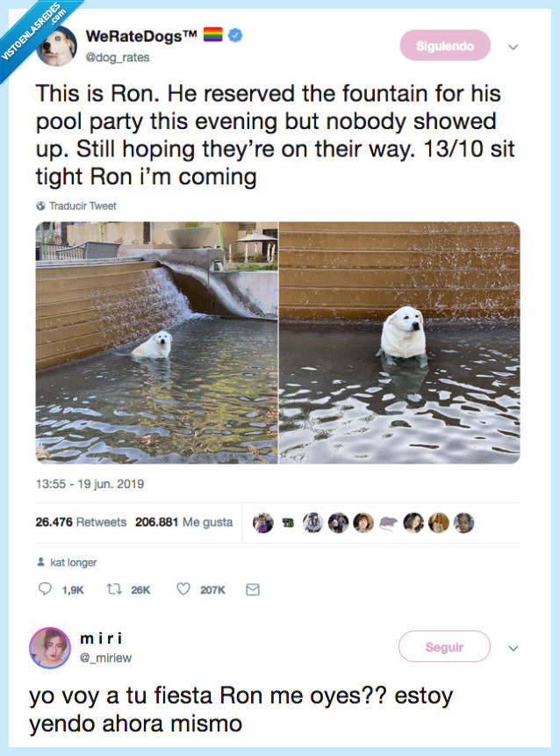Click the first liker avatar in the row
The image size is (560, 756).
pyautogui.click(x=263, y=523)
